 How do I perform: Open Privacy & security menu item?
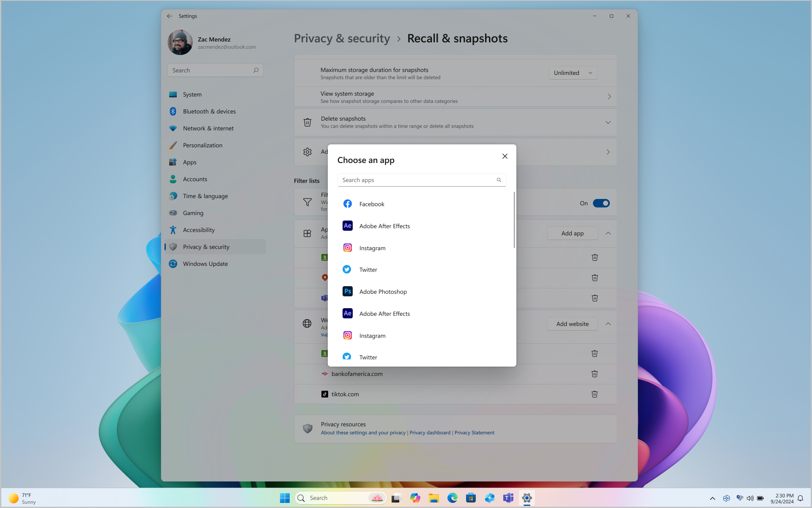tap(206, 246)
